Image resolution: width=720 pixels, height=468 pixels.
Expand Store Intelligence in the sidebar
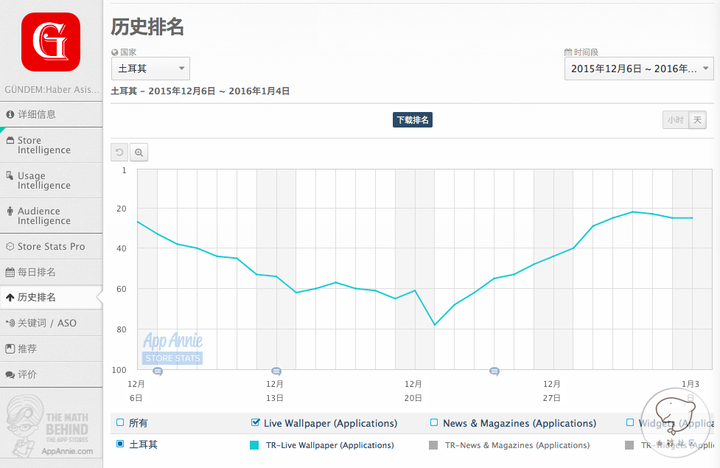[x=50, y=145]
